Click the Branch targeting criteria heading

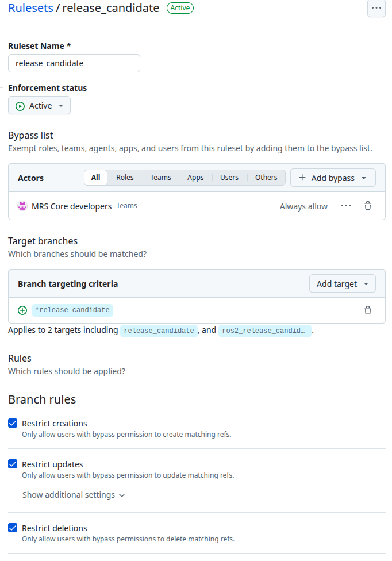(68, 284)
